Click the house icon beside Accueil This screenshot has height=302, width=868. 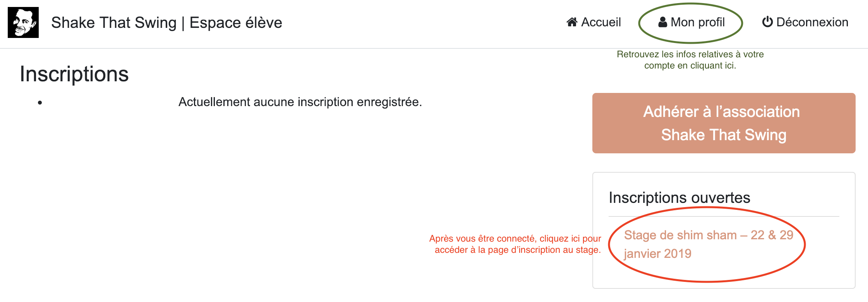pos(572,22)
